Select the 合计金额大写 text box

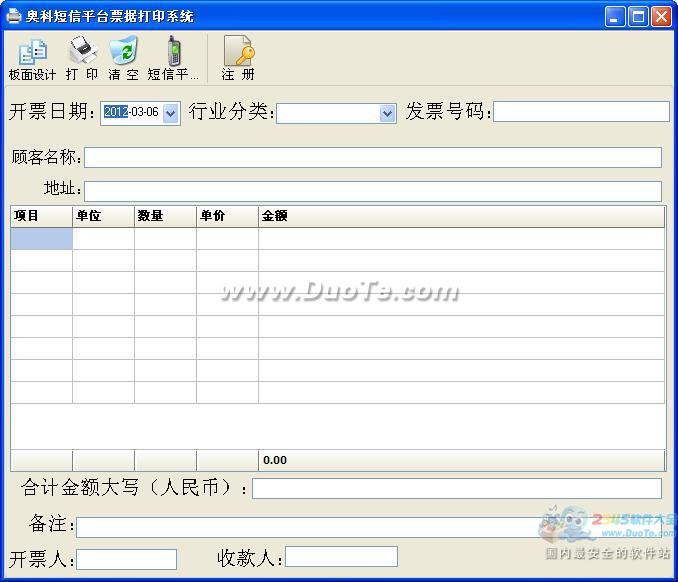[457, 488]
